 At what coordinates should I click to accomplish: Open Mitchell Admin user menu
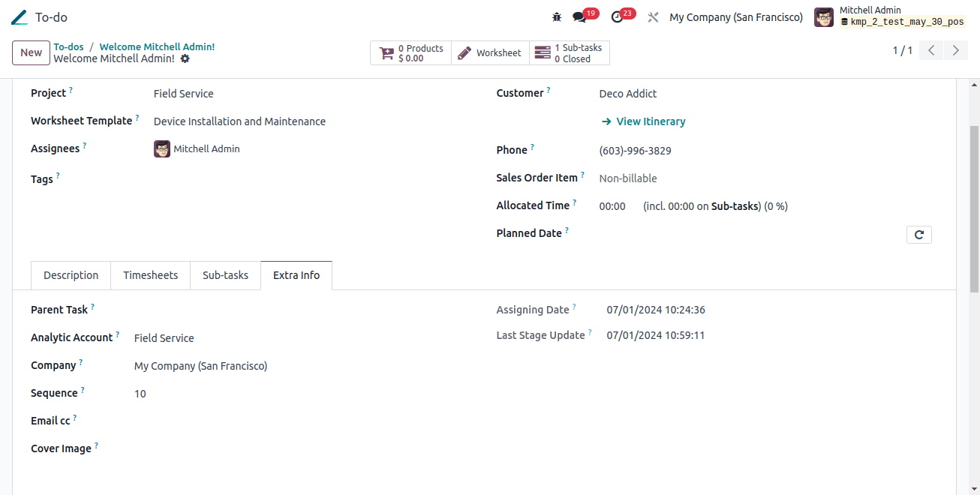(x=890, y=16)
